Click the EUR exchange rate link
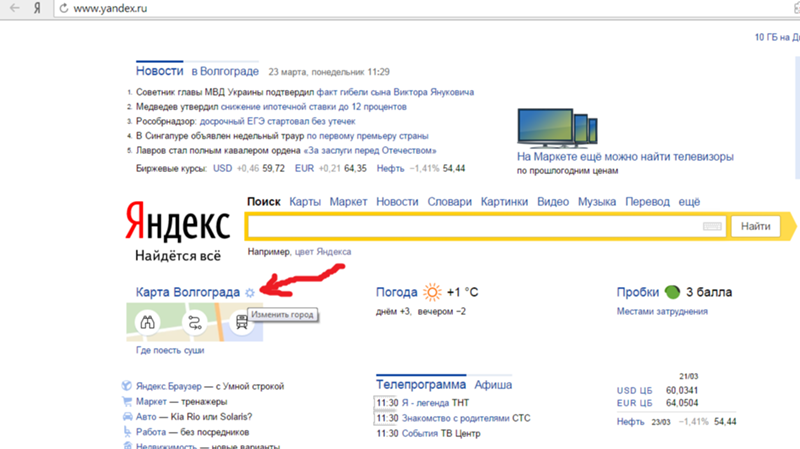The image size is (800, 449). pyautogui.click(x=304, y=168)
